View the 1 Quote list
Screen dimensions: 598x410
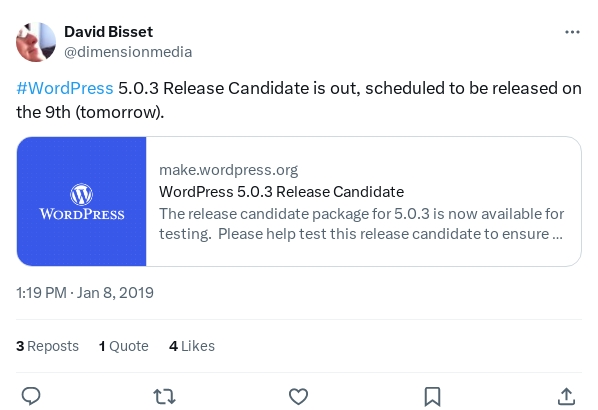124,346
